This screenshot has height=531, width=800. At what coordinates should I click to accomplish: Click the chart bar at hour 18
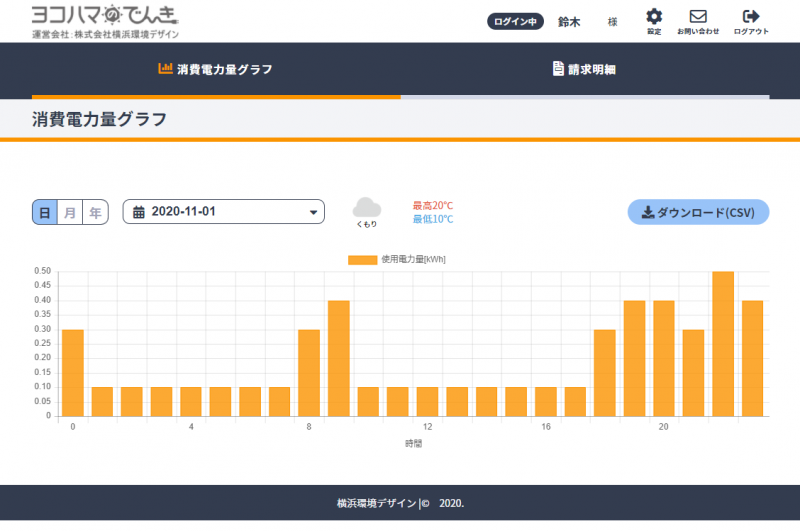pos(605,373)
